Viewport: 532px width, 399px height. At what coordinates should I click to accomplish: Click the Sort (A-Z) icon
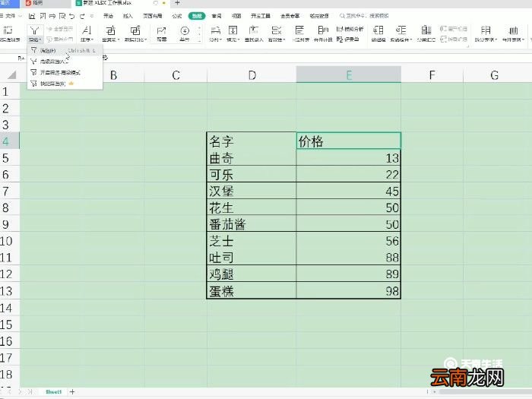click(x=87, y=30)
